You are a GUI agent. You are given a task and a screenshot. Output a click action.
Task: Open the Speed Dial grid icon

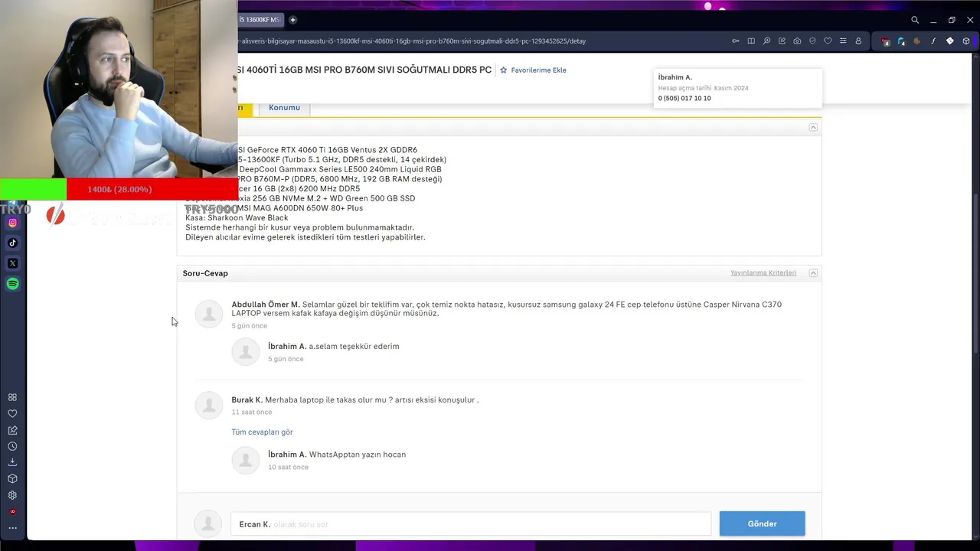(12, 397)
